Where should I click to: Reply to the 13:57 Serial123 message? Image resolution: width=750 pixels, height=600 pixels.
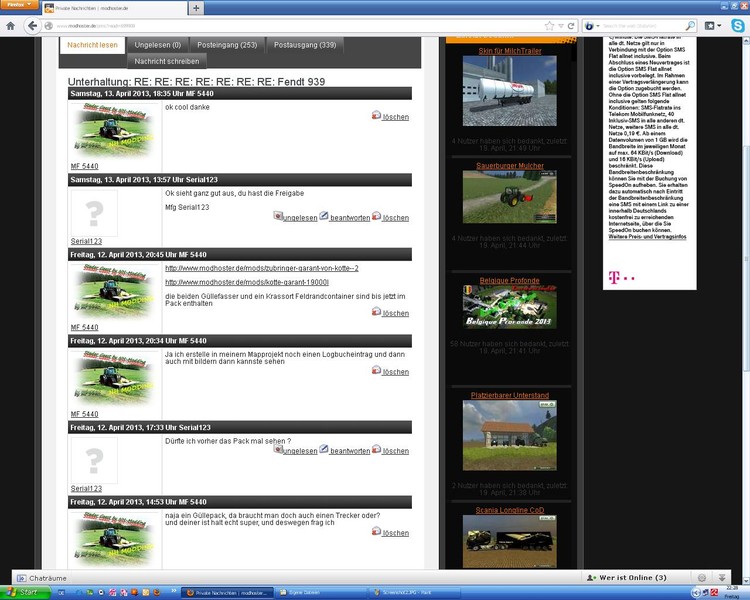tap(350, 218)
